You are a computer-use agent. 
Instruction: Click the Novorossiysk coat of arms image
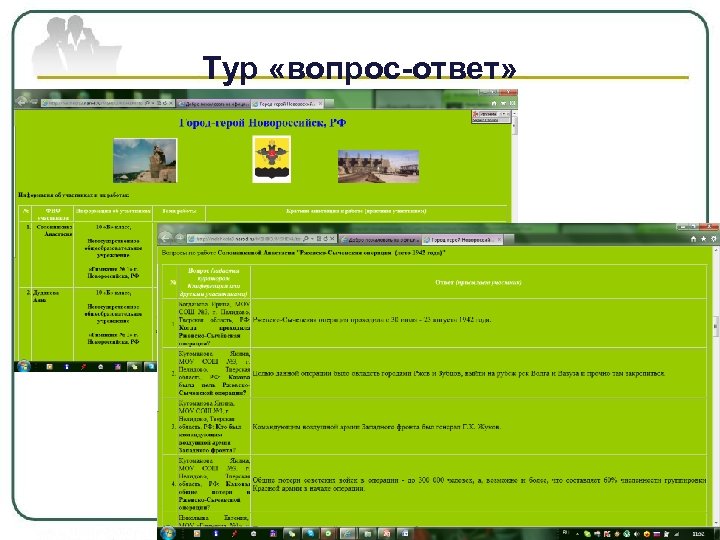(x=271, y=159)
